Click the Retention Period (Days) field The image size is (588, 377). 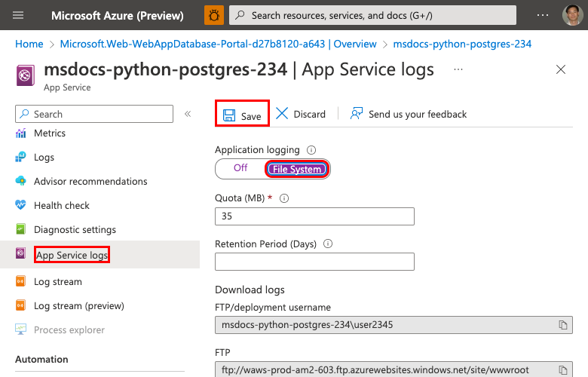pyautogui.click(x=314, y=262)
